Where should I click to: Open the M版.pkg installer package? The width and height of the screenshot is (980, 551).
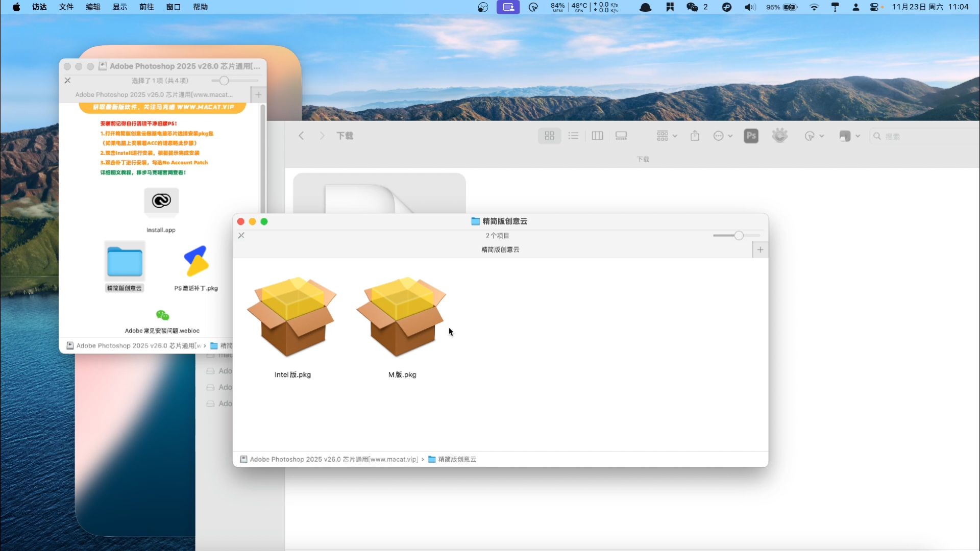click(401, 317)
